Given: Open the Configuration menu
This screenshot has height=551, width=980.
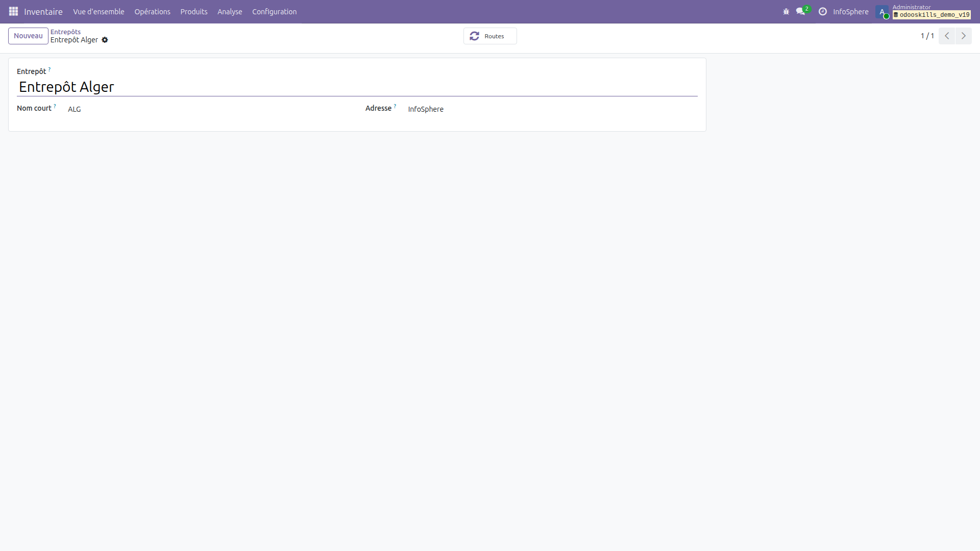Looking at the screenshot, I should (x=274, y=11).
